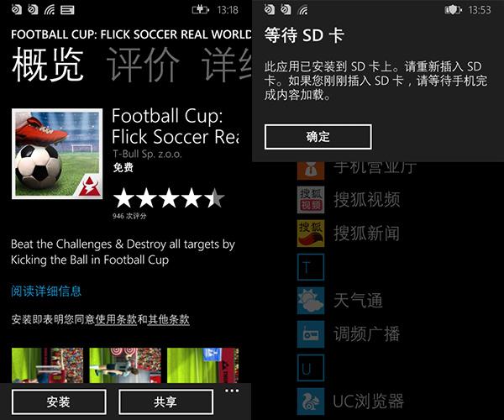Open the 使用条款 terms link
Image resolution: width=504 pixels, height=420 pixels.
pos(116,319)
